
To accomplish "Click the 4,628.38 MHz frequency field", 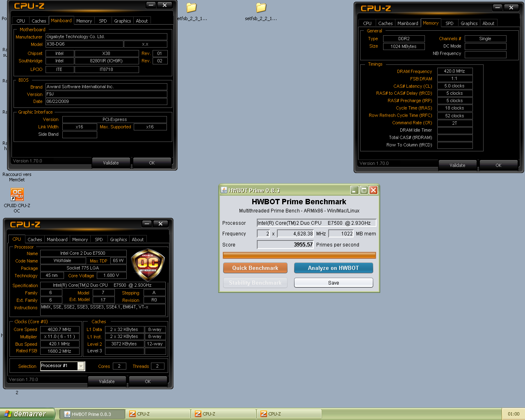I will (296, 234).
